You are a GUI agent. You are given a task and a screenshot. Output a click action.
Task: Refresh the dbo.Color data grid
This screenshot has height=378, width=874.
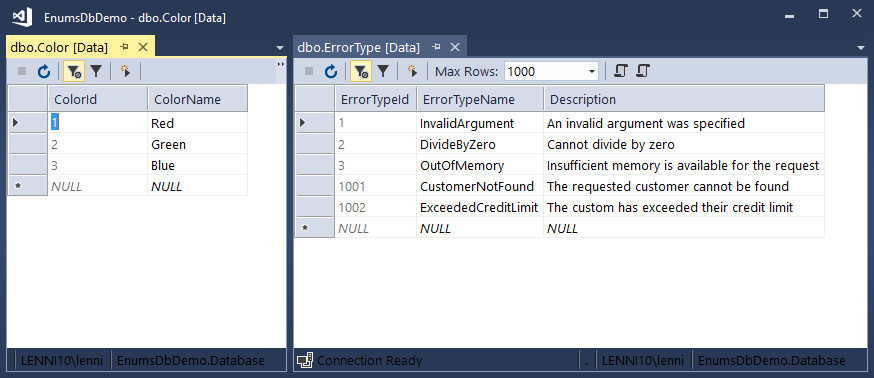click(44, 71)
